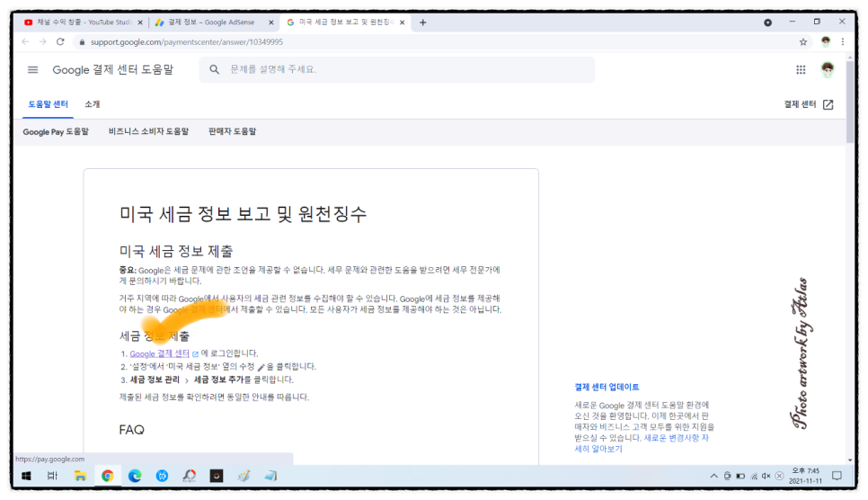This screenshot has width=868, height=500.
Task: Click the external link icon beside 결제 센터
Action: pyautogui.click(x=828, y=105)
